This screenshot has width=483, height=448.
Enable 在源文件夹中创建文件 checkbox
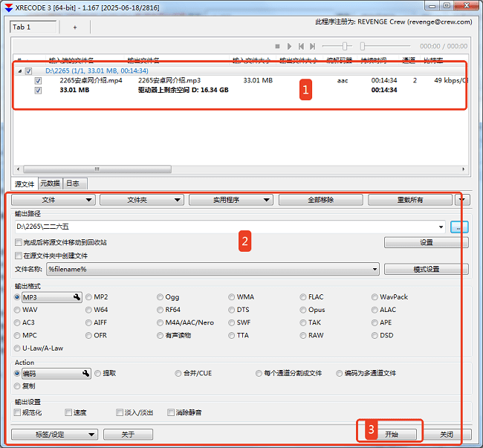[x=19, y=256]
